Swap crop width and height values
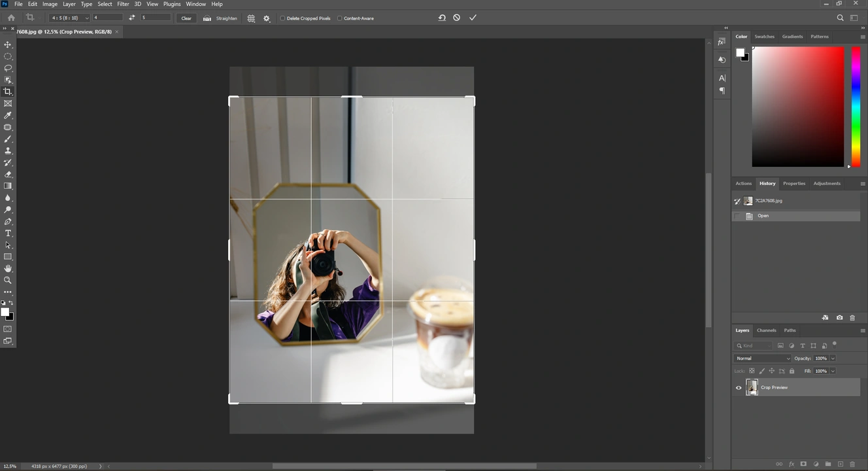Image resolution: width=868 pixels, height=471 pixels. (x=132, y=18)
